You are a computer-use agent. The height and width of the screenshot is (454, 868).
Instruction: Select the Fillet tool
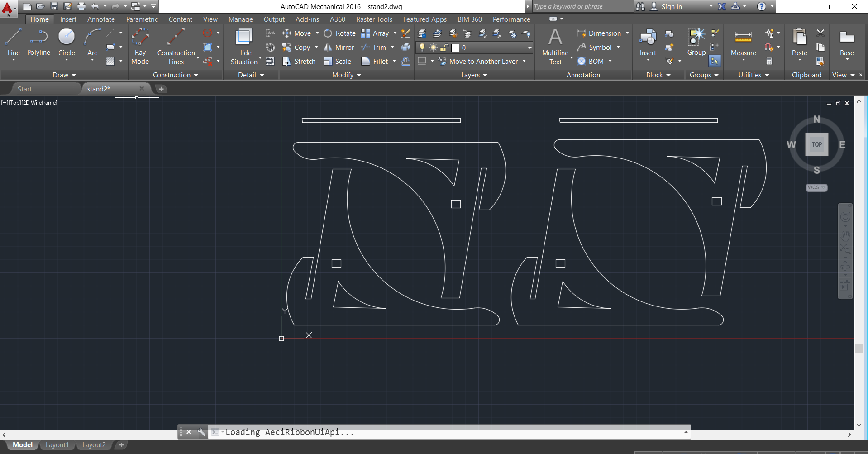375,62
